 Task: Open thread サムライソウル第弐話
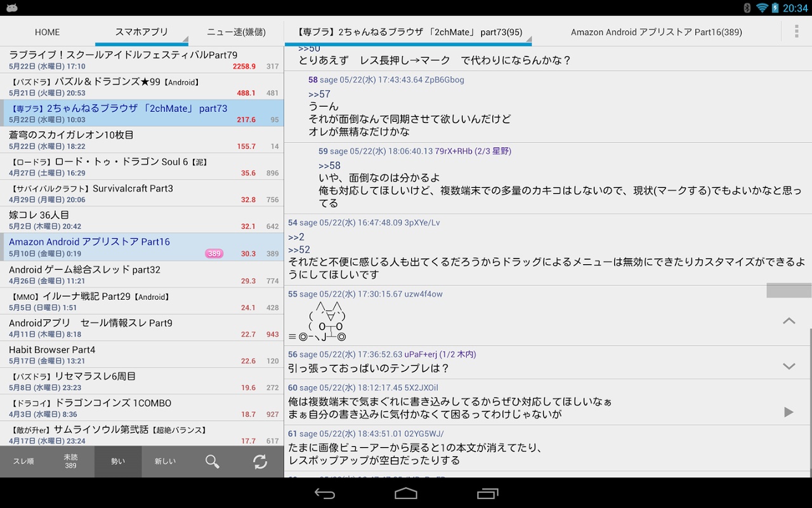click(x=141, y=434)
